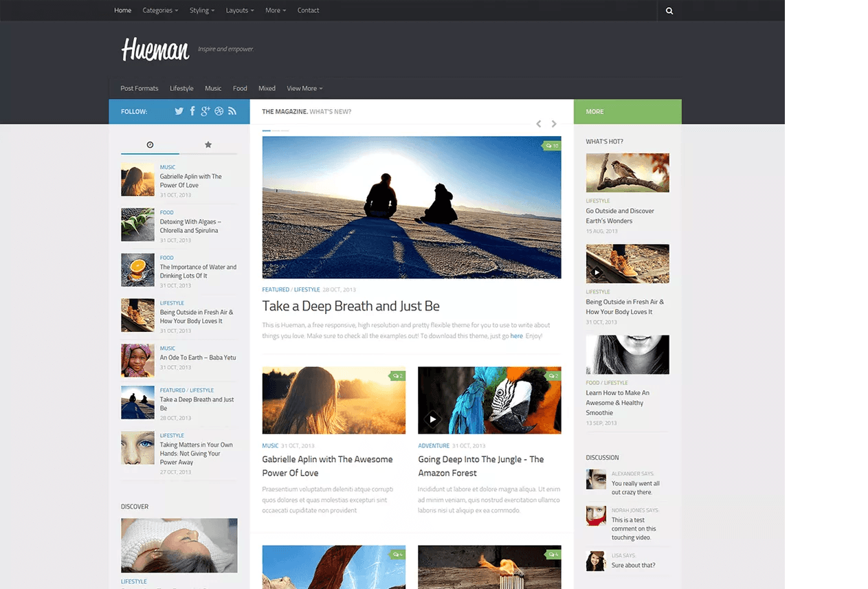Expand the Styling dropdown menu
Viewport: 868px width, 589px height.
[202, 10]
